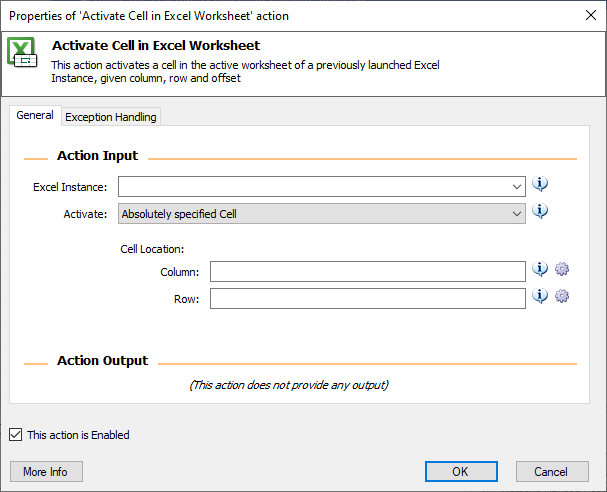Expand the Activate dropdown arrow
Viewport: 607px width, 492px height.
pyautogui.click(x=516, y=214)
